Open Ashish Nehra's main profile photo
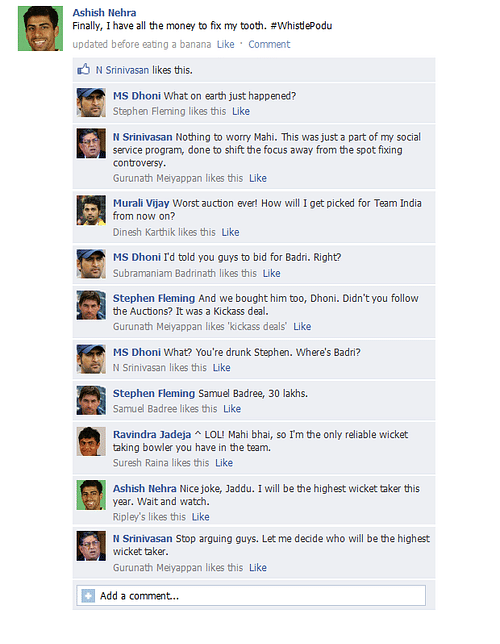Screen dimensions: 500x644 [40, 28]
